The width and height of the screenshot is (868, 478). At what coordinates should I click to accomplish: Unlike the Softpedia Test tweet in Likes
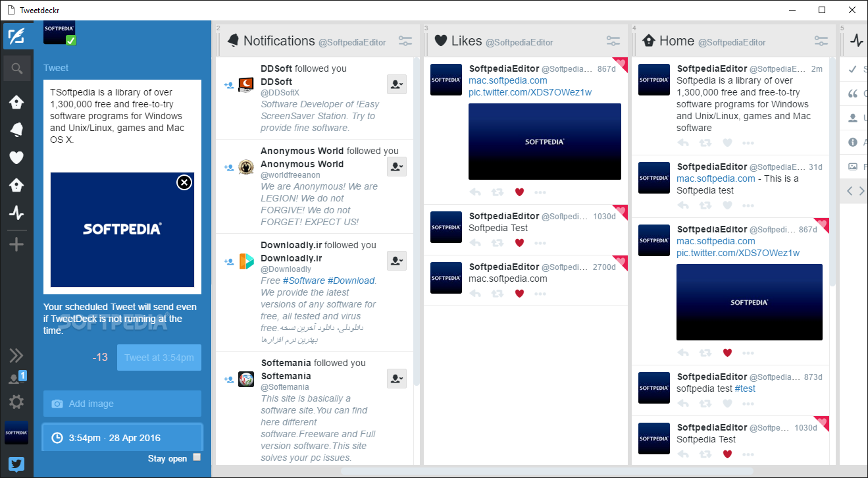519,243
